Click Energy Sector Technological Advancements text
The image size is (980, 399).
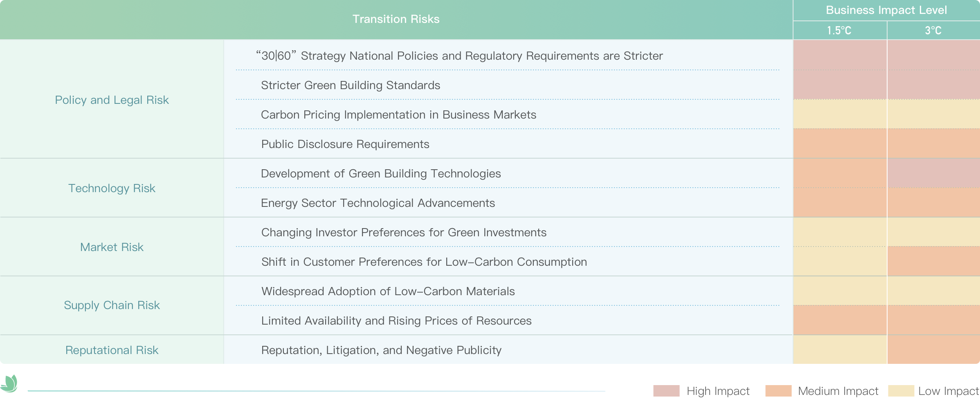(378, 203)
